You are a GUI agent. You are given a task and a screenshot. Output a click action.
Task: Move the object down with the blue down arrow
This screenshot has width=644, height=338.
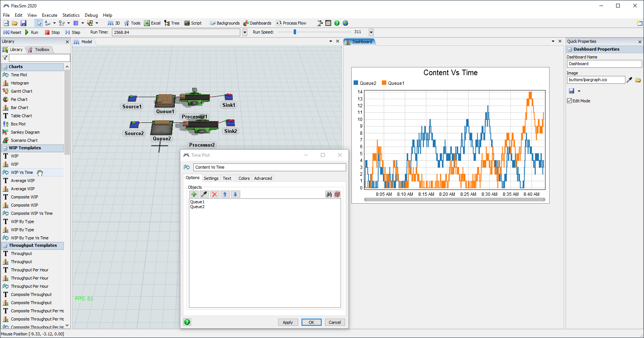point(235,194)
